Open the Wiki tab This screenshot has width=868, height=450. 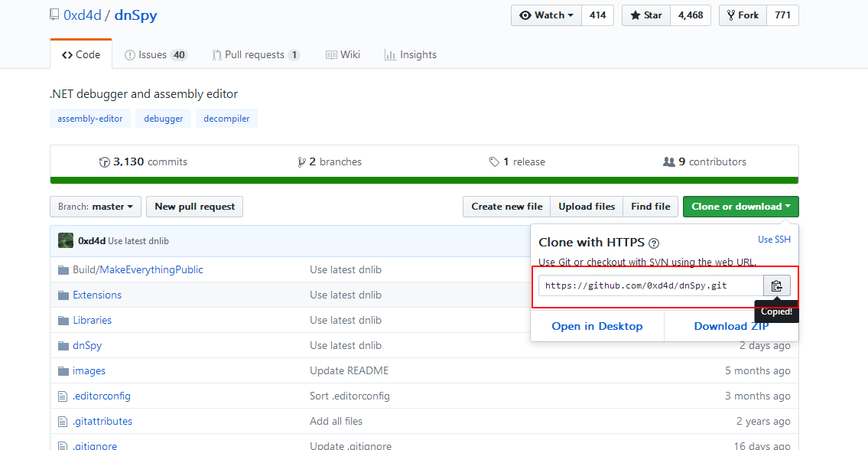343,55
